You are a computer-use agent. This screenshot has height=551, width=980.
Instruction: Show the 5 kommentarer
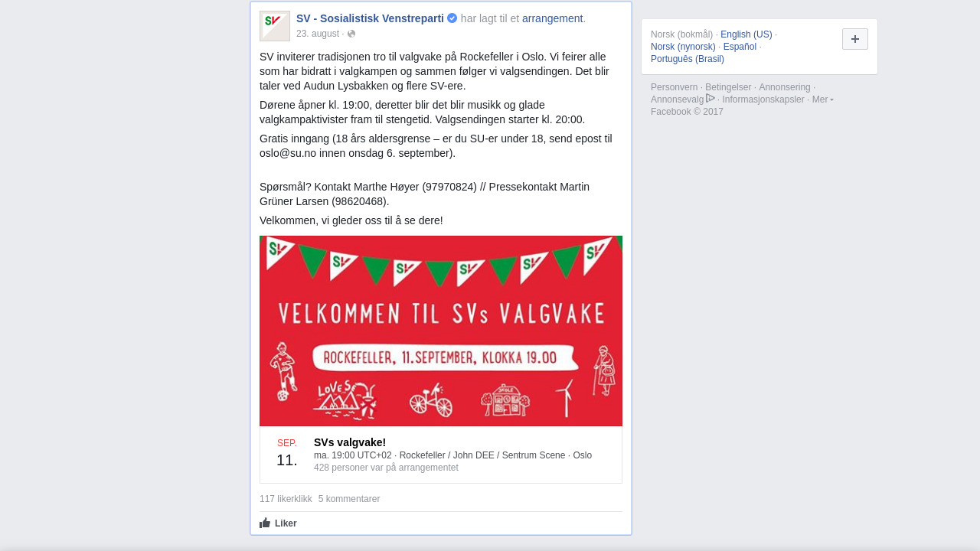pos(349,499)
